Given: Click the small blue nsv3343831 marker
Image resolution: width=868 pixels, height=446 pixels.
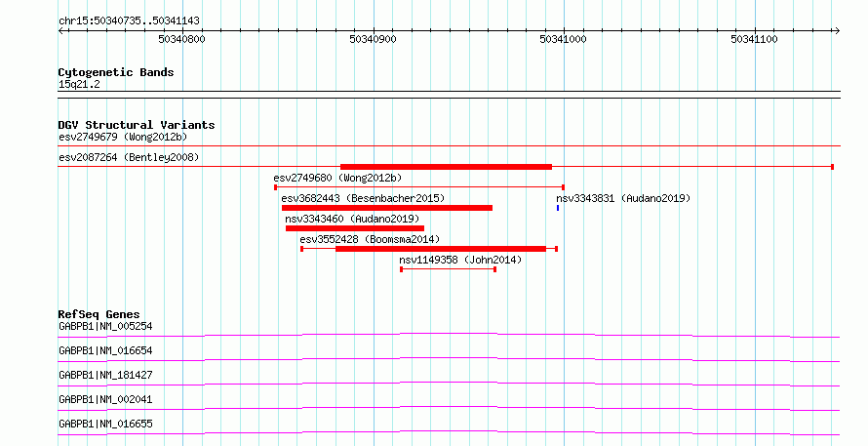Looking at the screenshot, I should pos(558,208).
